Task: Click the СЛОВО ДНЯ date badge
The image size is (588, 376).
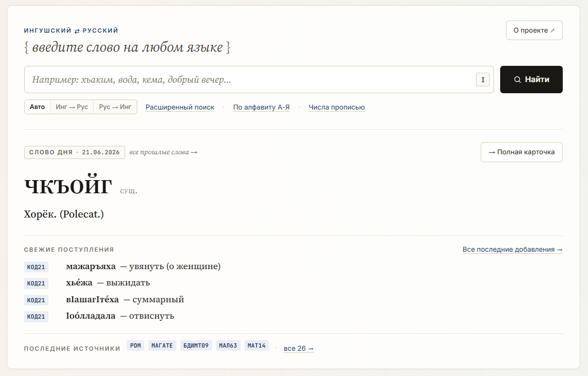Action: [x=75, y=152]
